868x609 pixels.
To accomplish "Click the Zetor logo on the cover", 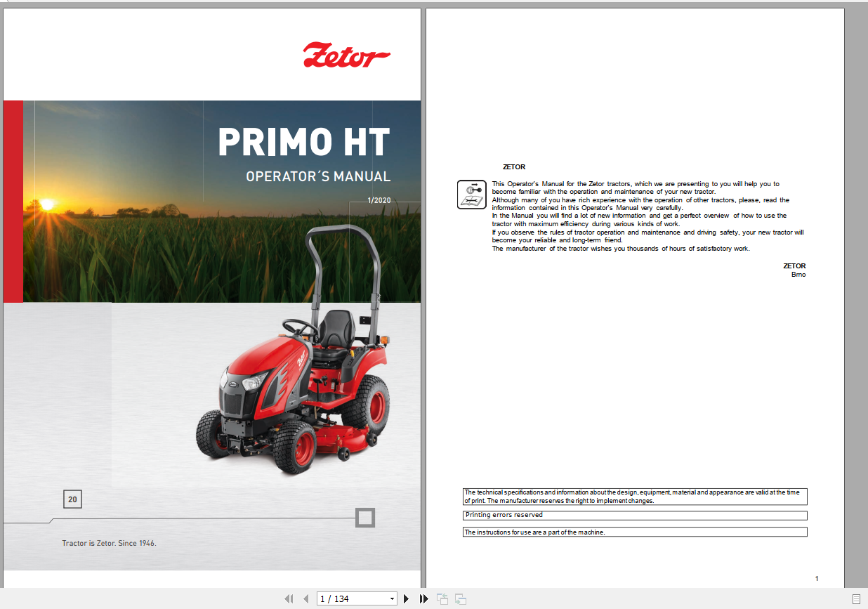I will (x=346, y=55).
